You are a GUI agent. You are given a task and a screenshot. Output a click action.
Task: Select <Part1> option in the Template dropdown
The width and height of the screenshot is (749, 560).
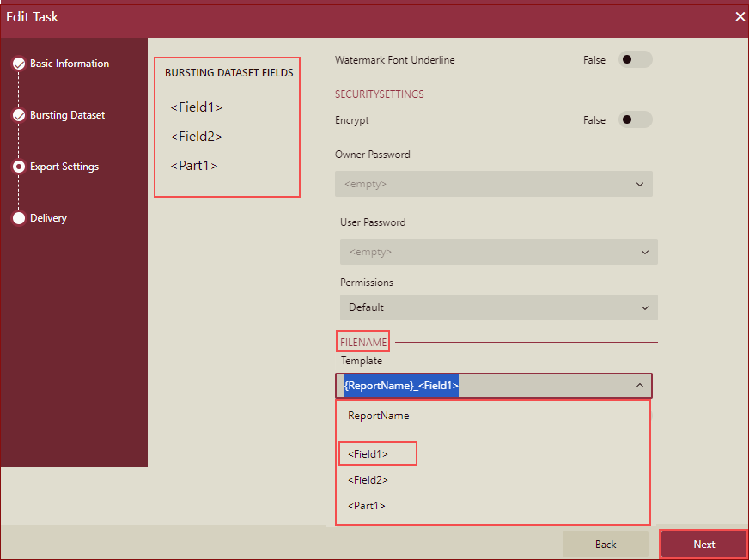click(364, 506)
